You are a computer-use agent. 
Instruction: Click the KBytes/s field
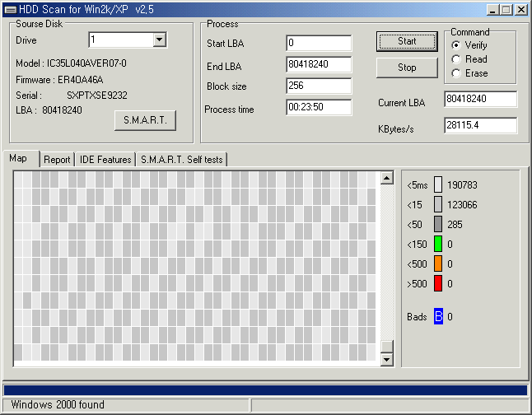click(x=480, y=125)
